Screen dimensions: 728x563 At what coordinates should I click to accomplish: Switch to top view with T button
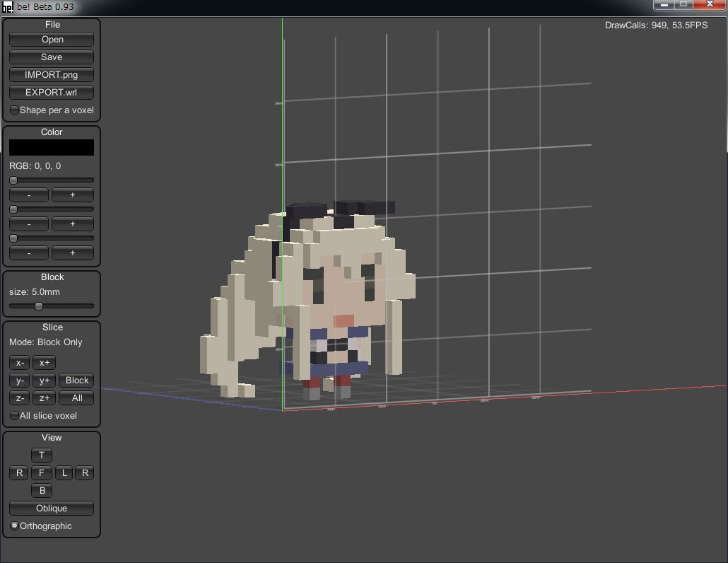(x=42, y=455)
